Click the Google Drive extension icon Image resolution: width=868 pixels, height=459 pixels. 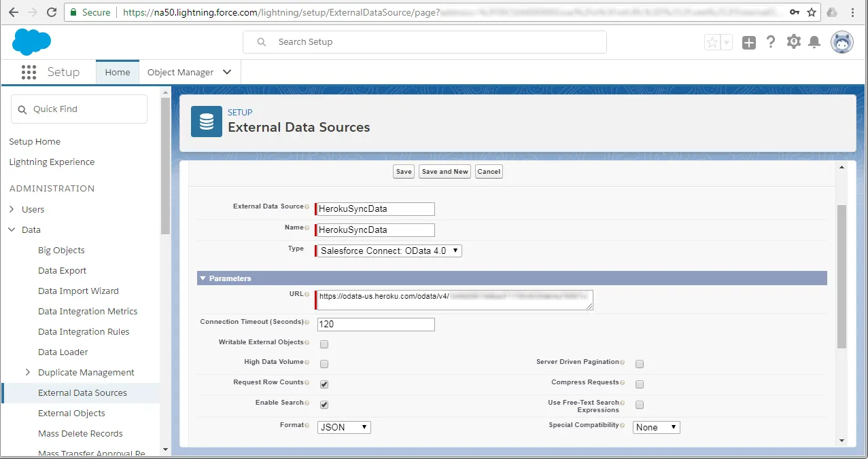831,12
